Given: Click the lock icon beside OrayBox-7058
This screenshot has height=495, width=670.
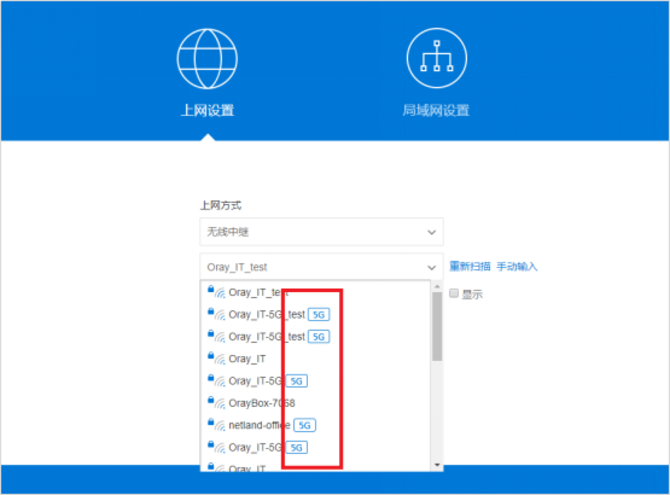Looking at the screenshot, I should point(211,400).
